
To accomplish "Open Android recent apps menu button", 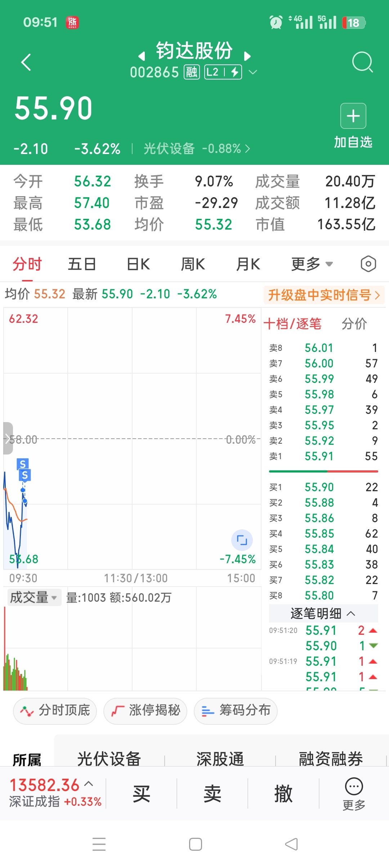I will pyautogui.click(x=99, y=844).
